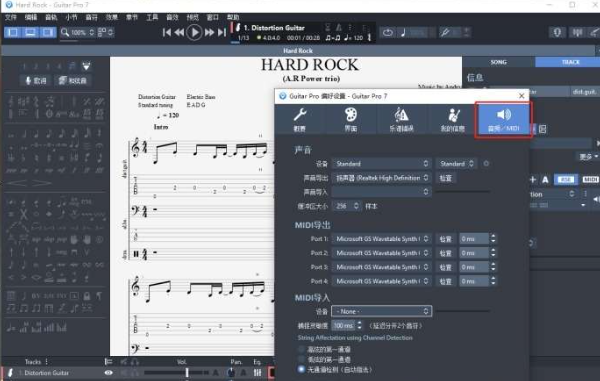Screen dimensions: 600x381
Task: Open Port 2 Microsoft GS Wavetable Synth dropdown
Action: 381,253
